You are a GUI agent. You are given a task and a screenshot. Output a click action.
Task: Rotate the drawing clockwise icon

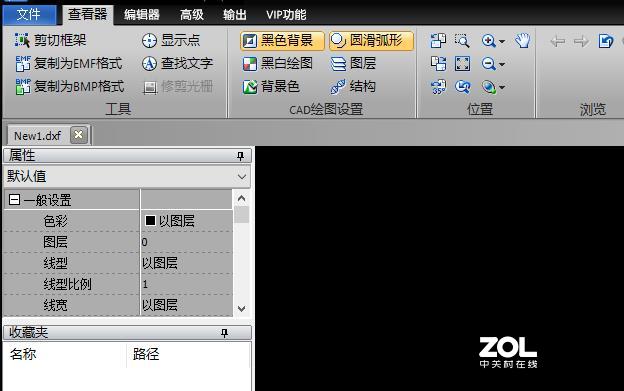click(x=438, y=64)
